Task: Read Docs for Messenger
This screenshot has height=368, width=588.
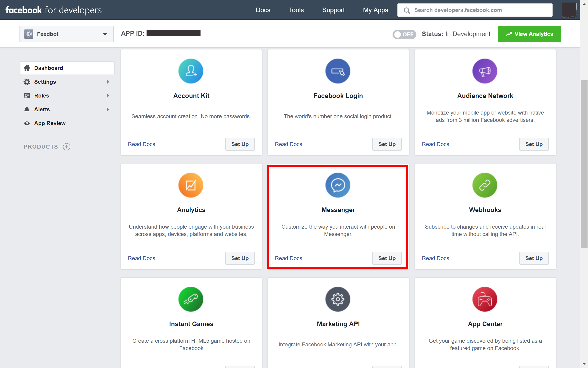Action: tap(288, 258)
